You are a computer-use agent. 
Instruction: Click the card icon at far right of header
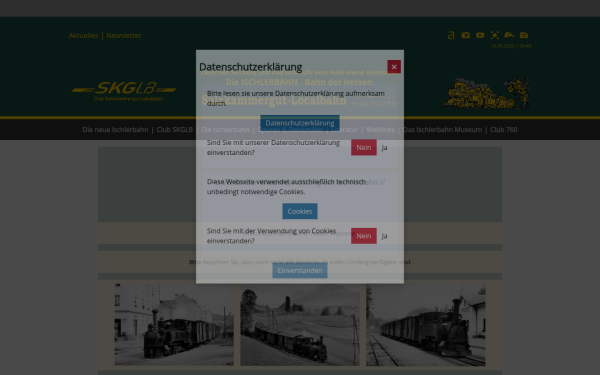point(524,35)
